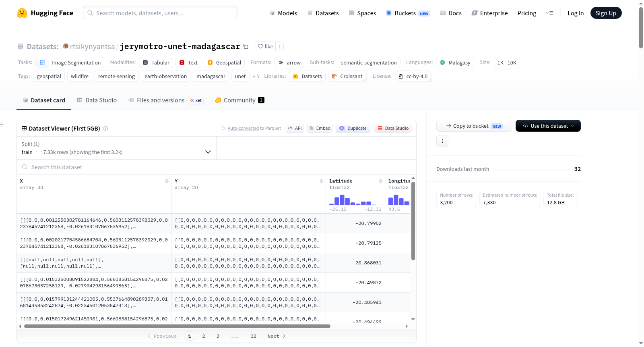Screen dimensions: 644x347
Task: Focus the Search this dataset field
Action: pyautogui.click(x=217, y=167)
